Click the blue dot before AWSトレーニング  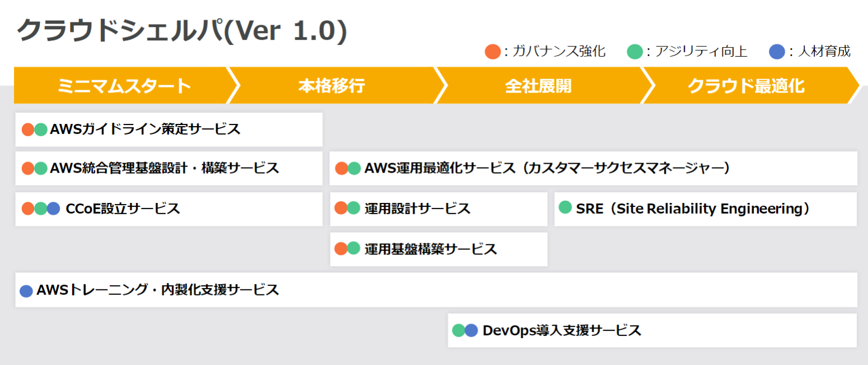(26, 291)
